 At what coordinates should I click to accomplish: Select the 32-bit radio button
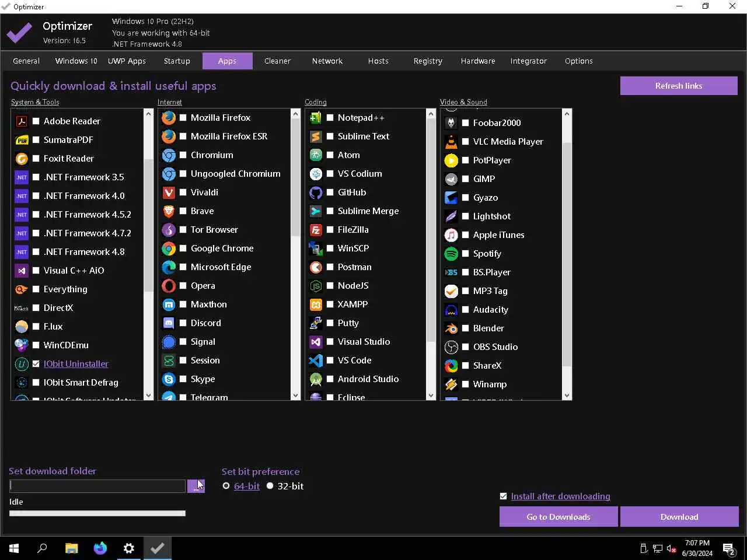pos(270,486)
